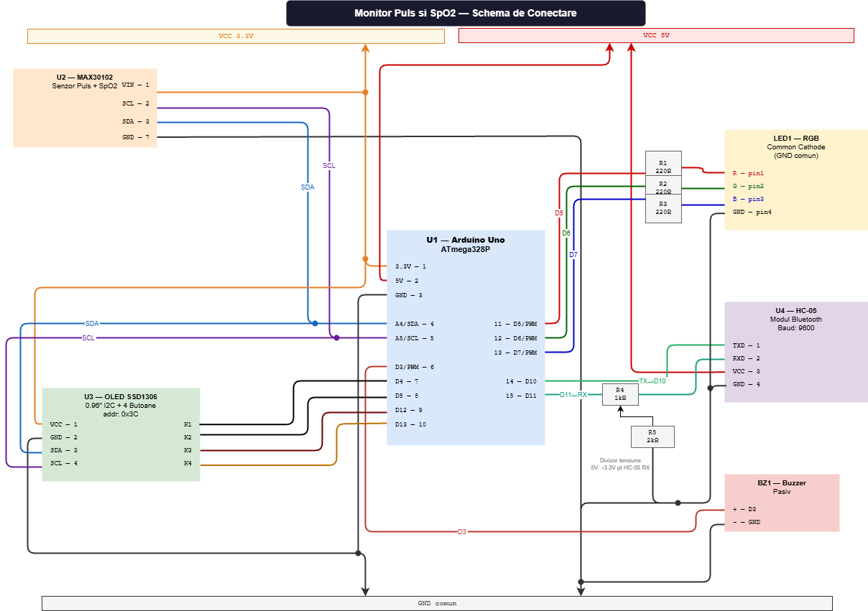Image resolution: width=868 pixels, height=611 pixels.
Task: Click Arduino pin '3.3V — 1'
Action: (410, 266)
